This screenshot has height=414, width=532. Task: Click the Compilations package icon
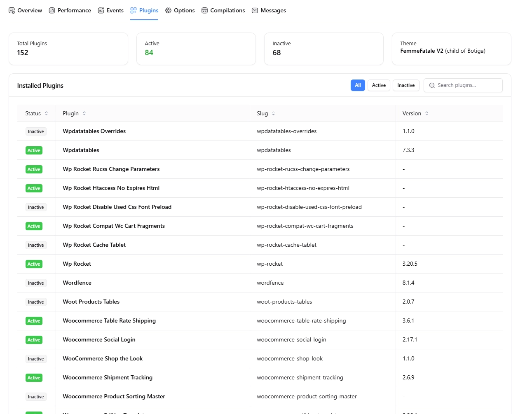click(204, 10)
